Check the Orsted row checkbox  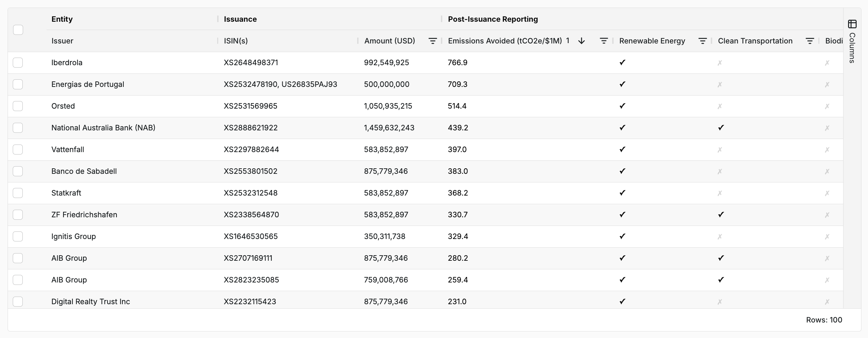(18, 106)
